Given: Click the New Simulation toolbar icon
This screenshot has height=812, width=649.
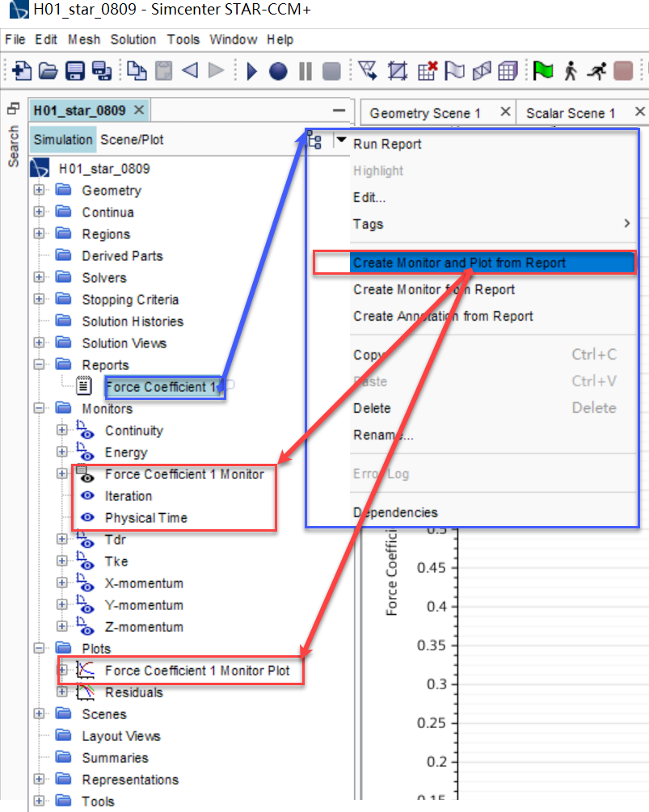Looking at the screenshot, I should pyautogui.click(x=21, y=70).
